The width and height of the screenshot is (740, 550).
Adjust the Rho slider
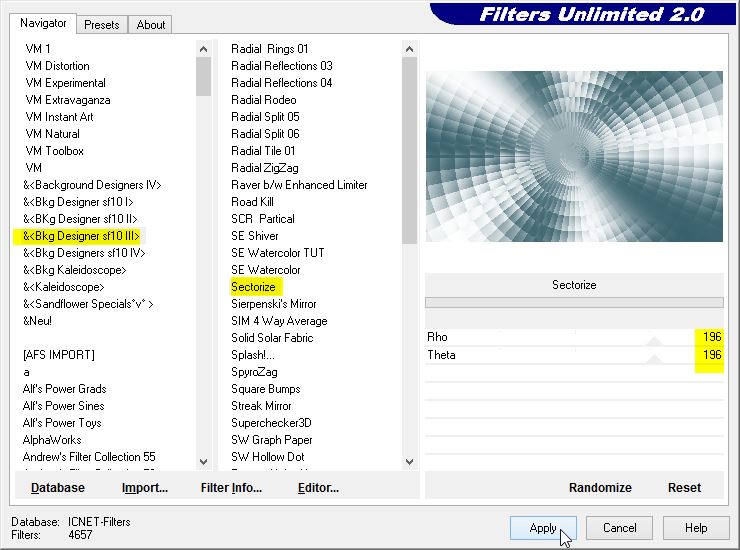[654, 338]
